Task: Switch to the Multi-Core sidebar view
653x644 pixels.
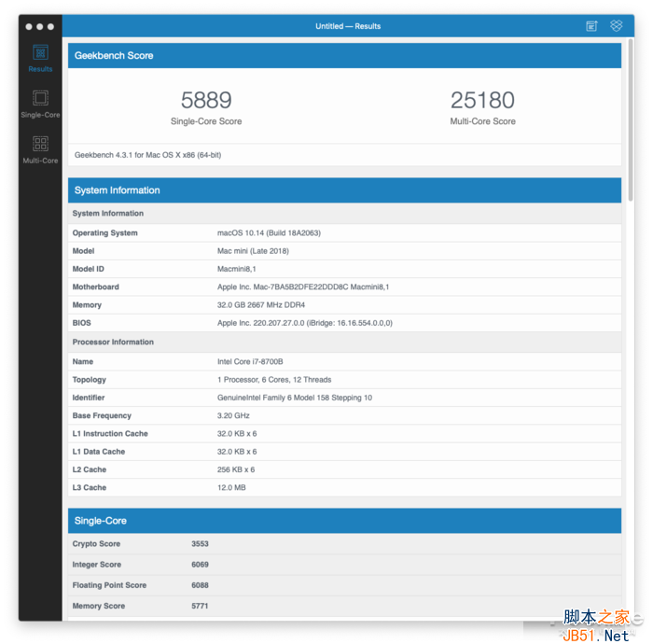Action: coord(40,150)
